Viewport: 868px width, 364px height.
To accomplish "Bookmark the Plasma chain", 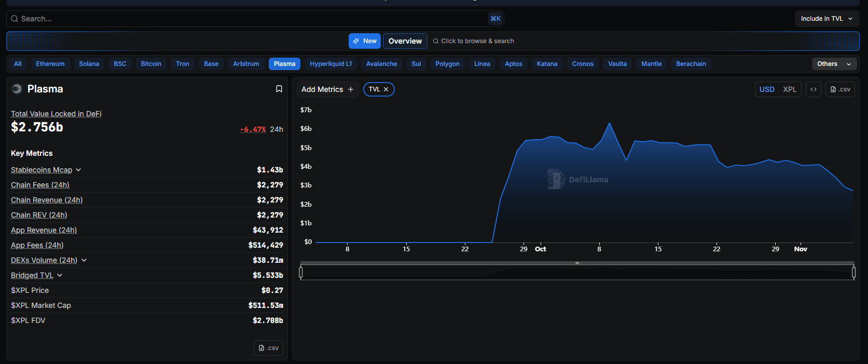I will click(x=279, y=89).
